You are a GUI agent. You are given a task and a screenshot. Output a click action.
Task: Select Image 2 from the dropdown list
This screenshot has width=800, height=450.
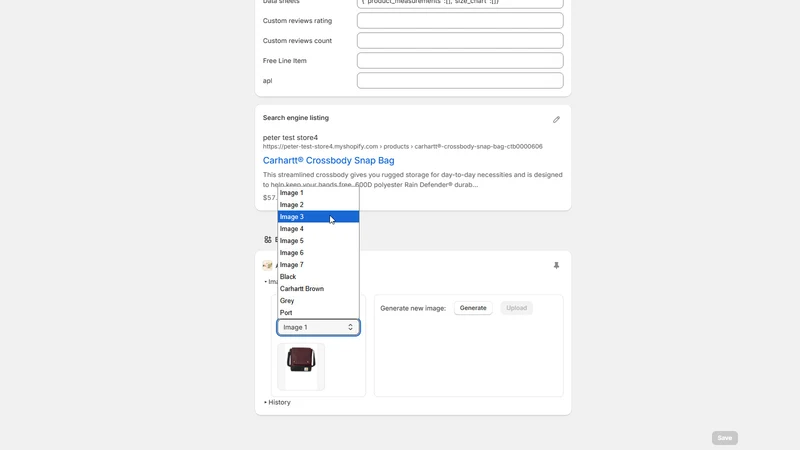[318, 205]
